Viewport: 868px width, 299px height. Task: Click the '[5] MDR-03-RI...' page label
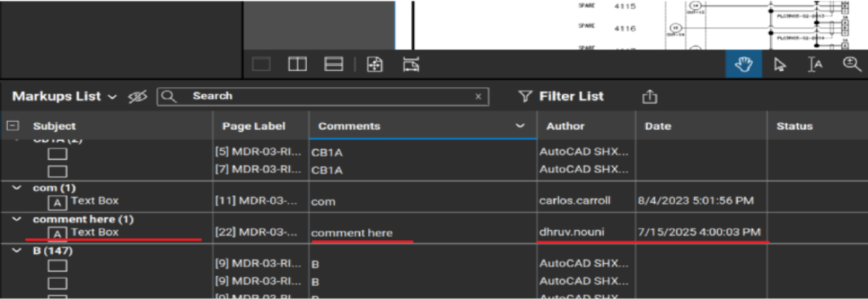(x=258, y=152)
